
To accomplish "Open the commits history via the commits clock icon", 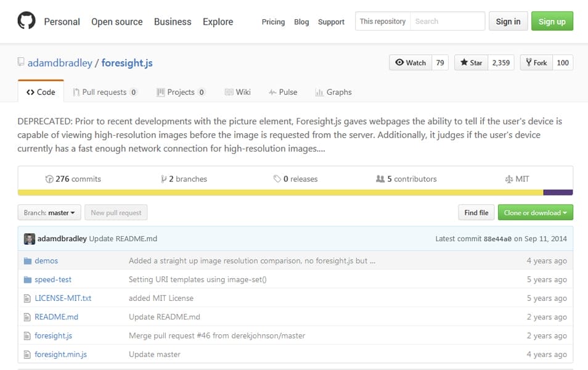I will pyautogui.click(x=49, y=179).
